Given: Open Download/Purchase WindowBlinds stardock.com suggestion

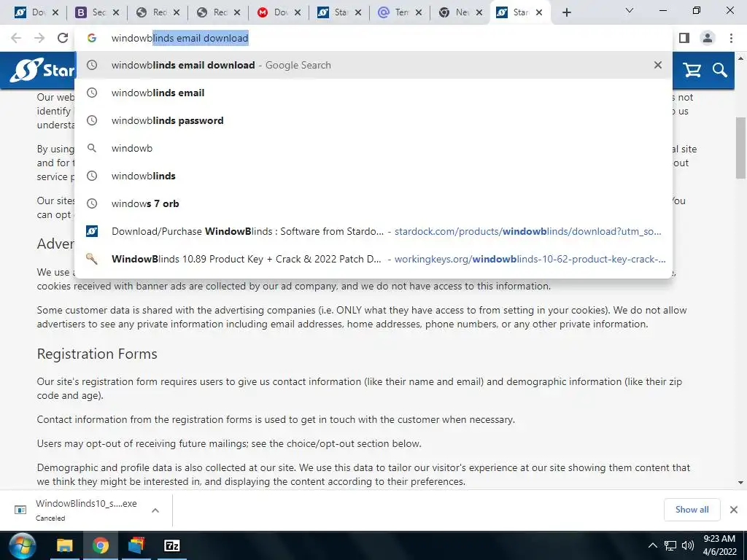Looking at the screenshot, I should [x=373, y=231].
